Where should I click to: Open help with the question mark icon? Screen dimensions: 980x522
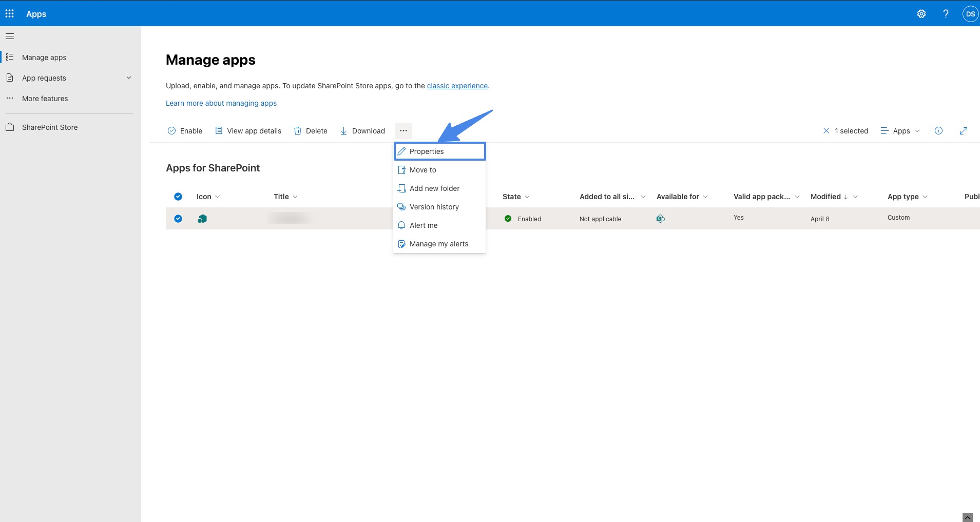pos(945,13)
